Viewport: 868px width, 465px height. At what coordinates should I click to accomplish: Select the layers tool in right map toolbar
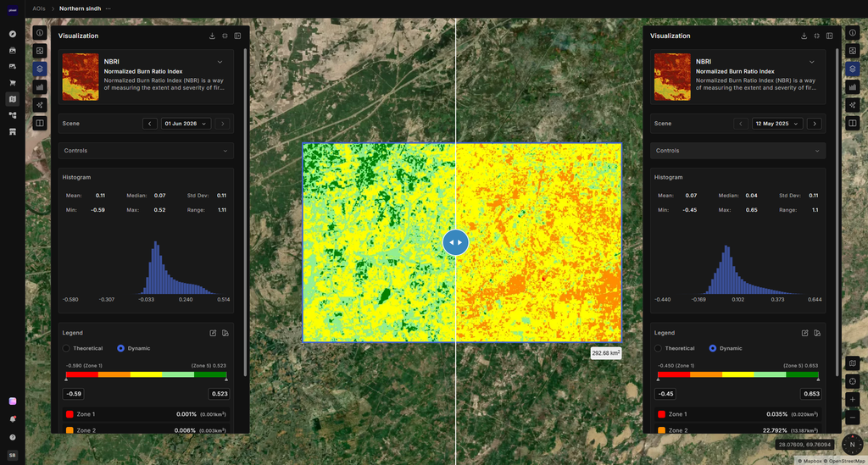(853, 69)
